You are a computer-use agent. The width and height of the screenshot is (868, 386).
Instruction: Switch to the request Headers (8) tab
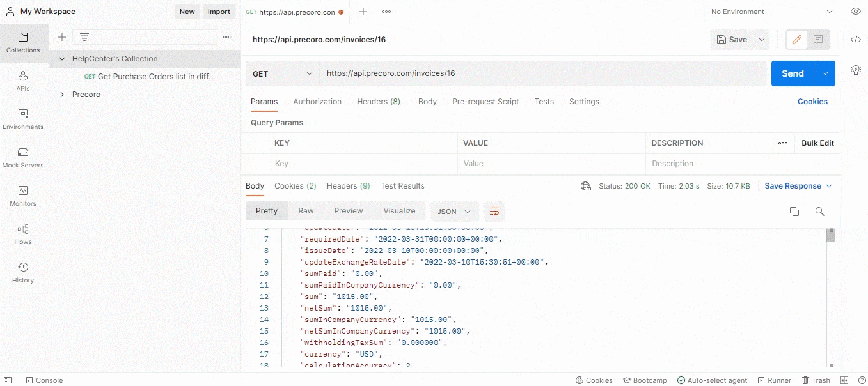click(379, 102)
